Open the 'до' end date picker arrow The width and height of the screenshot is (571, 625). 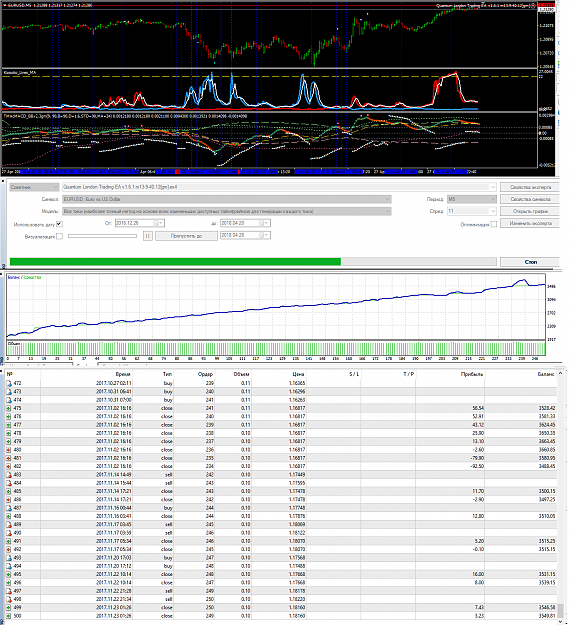266,223
